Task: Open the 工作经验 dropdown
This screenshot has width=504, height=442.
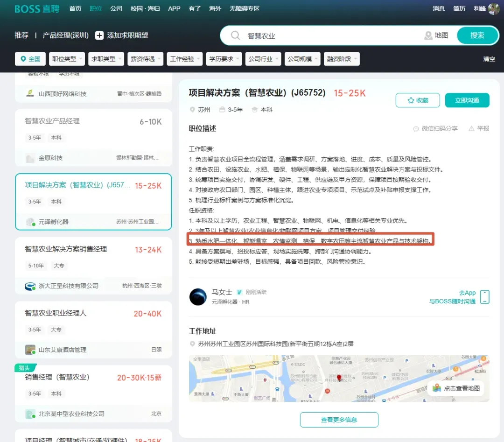Action: [184, 59]
